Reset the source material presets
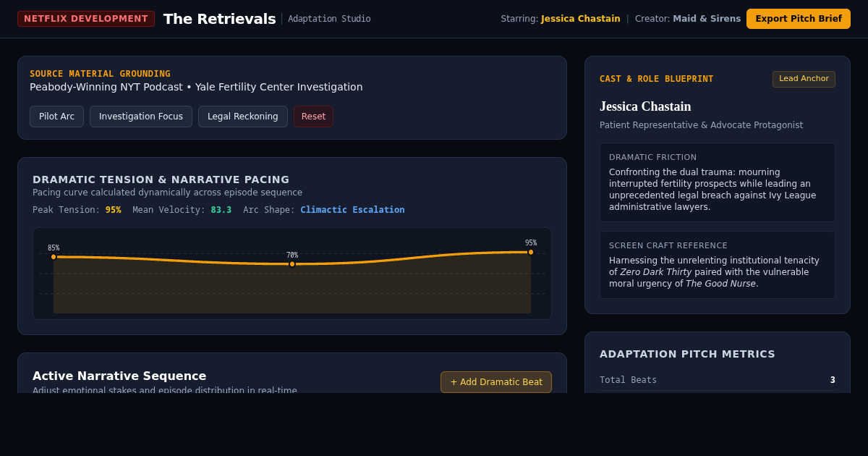868x456 pixels. click(x=313, y=117)
